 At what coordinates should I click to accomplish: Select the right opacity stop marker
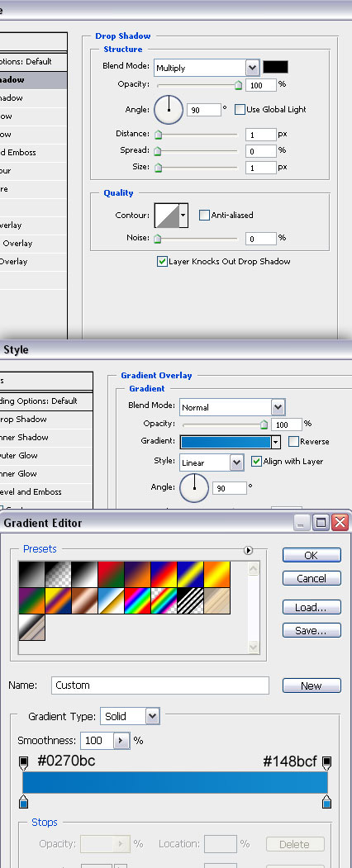(326, 763)
